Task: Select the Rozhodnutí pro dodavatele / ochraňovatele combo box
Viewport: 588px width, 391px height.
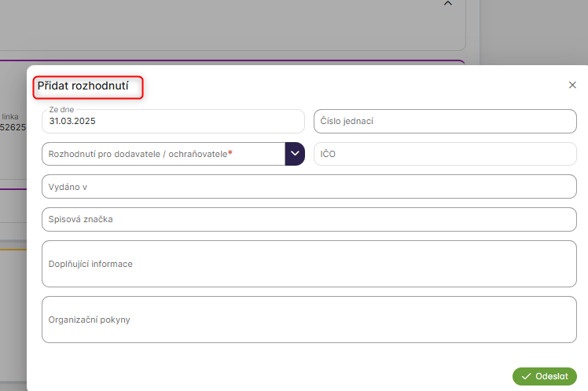Action: pyautogui.click(x=163, y=154)
